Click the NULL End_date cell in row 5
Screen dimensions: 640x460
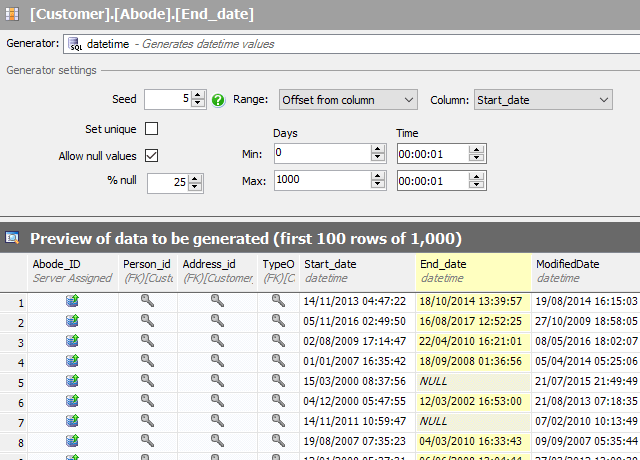[x=473, y=381]
